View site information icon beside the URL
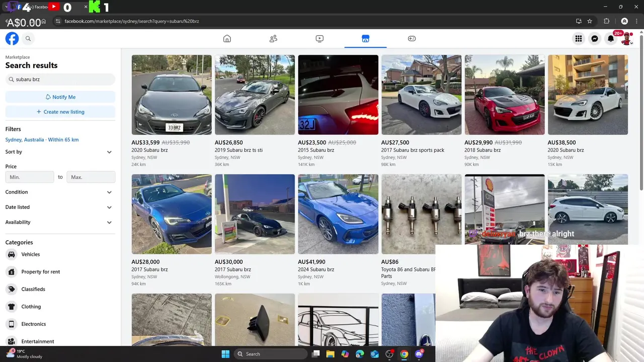644x362 pixels. (x=57, y=21)
